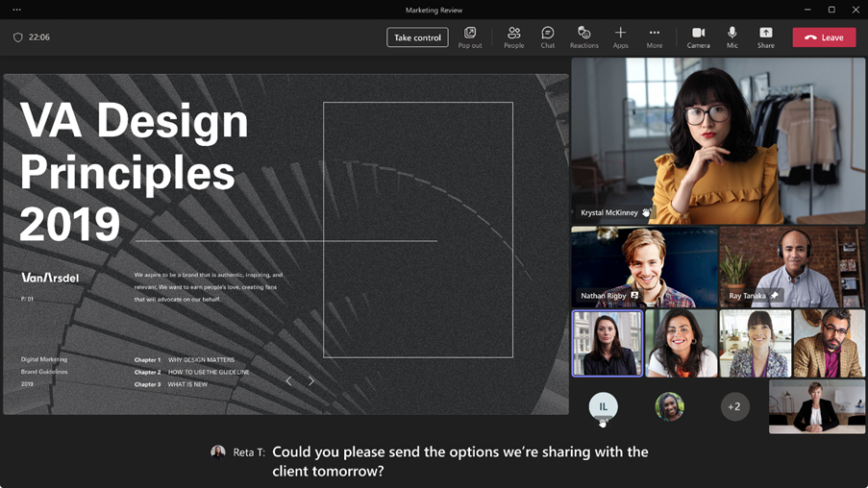Maximize the Marketing Review window
868x488 pixels.
point(831,10)
